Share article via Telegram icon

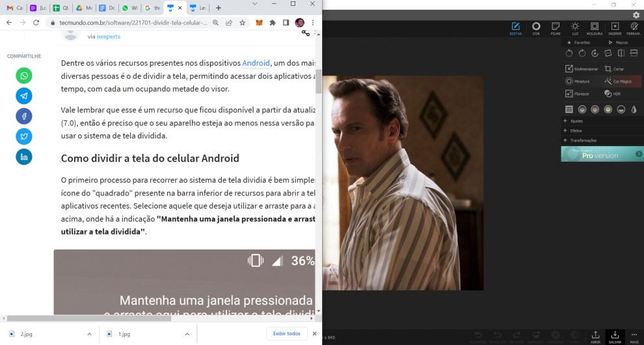pyautogui.click(x=24, y=96)
